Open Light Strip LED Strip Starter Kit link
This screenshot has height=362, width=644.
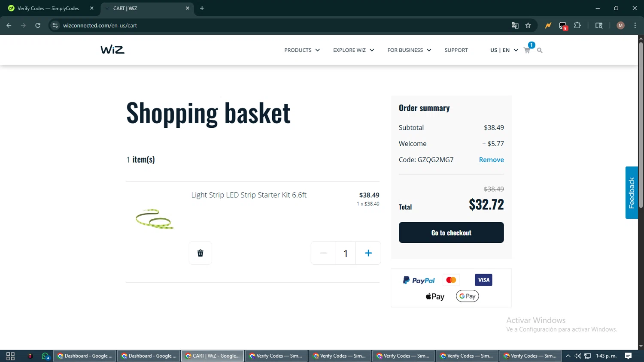(x=249, y=195)
